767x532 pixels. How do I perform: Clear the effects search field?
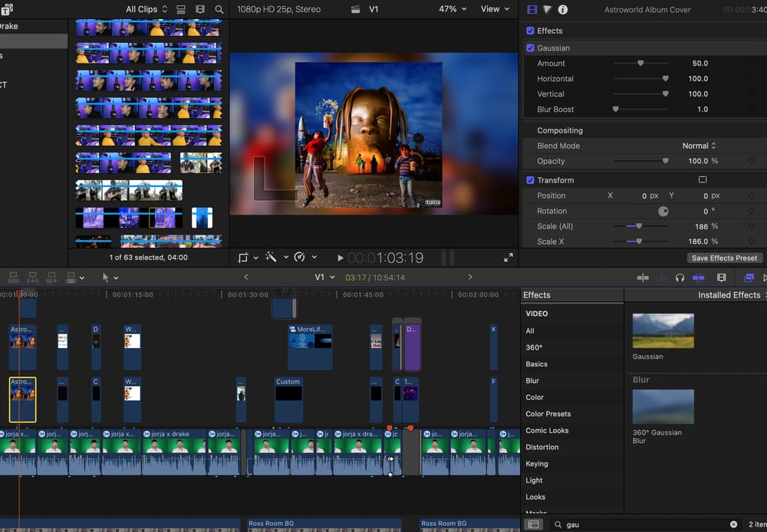click(733, 524)
